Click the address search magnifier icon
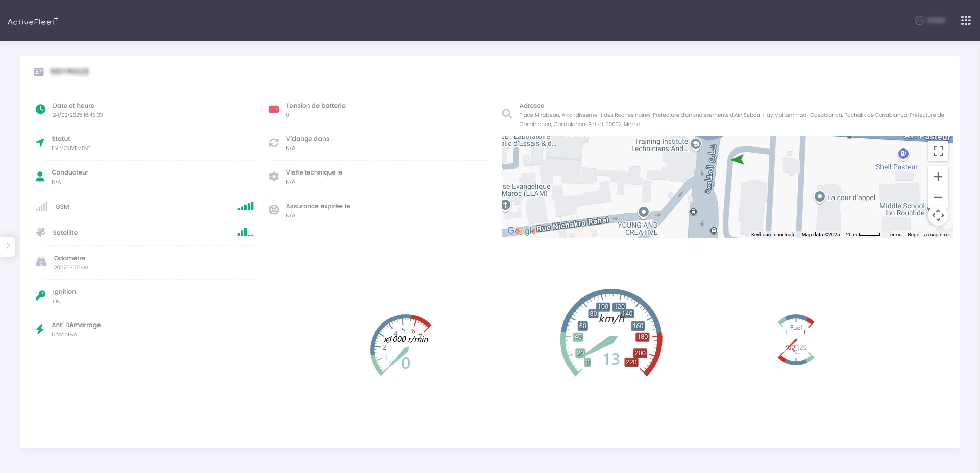Viewport: 980px width, 473px height. coord(507,114)
